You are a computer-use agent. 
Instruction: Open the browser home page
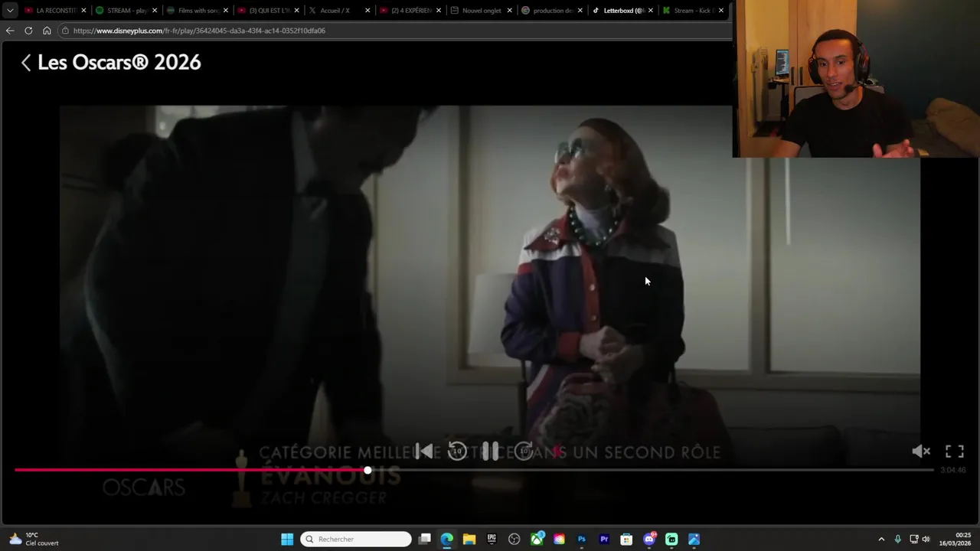47,31
